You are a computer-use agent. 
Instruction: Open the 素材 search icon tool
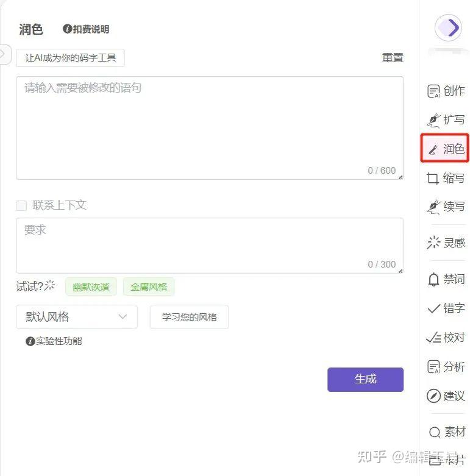coord(447,432)
